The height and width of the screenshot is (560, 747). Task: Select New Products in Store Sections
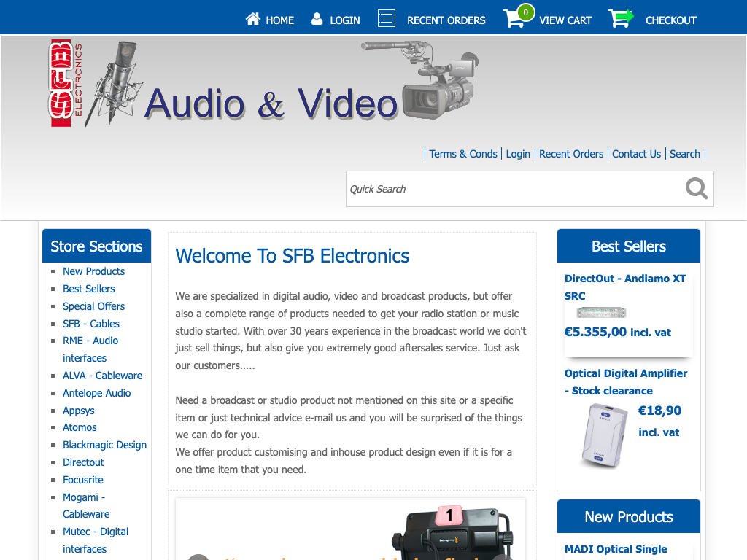click(93, 271)
